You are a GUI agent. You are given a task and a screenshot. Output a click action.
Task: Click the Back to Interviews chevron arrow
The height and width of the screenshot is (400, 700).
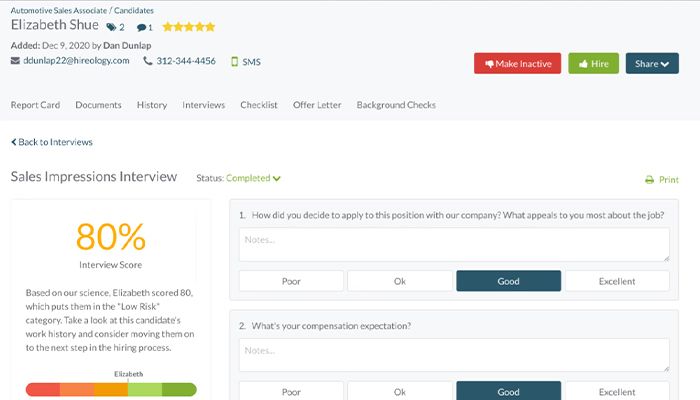click(14, 142)
